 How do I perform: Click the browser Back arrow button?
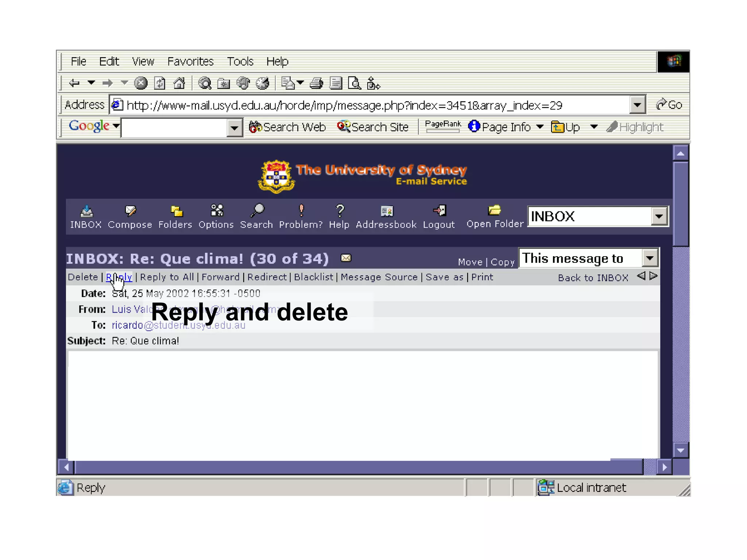(74, 83)
